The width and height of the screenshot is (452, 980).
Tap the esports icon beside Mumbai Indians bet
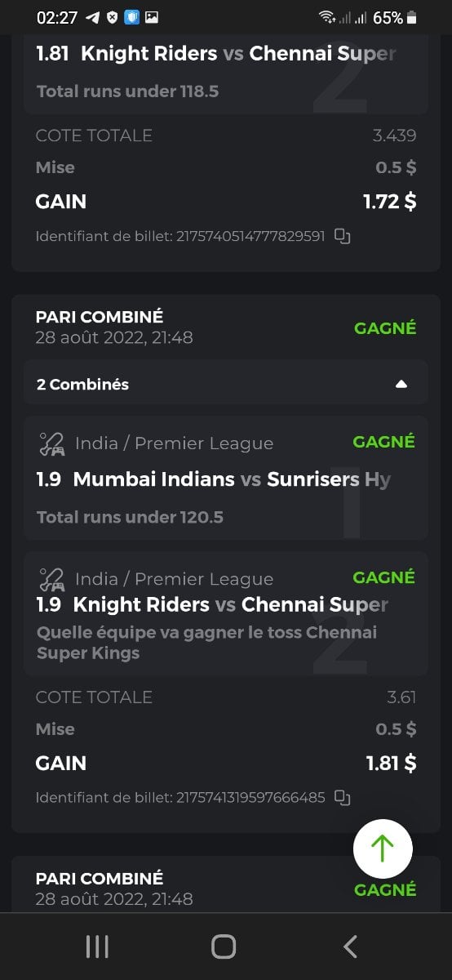click(x=52, y=444)
